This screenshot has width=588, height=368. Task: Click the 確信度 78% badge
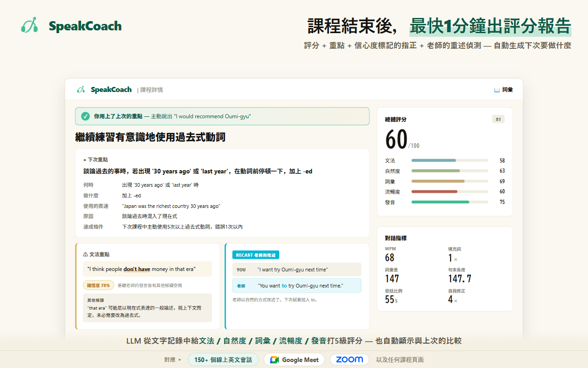click(98, 285)
